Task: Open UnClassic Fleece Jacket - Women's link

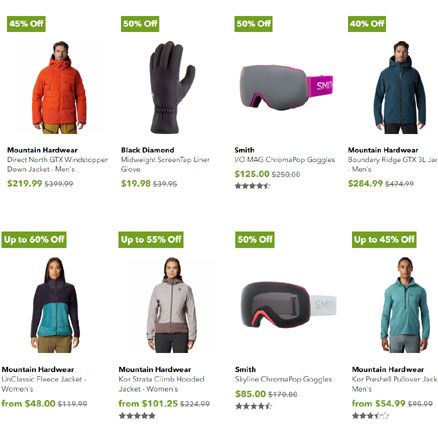Action: pos(44,384)
